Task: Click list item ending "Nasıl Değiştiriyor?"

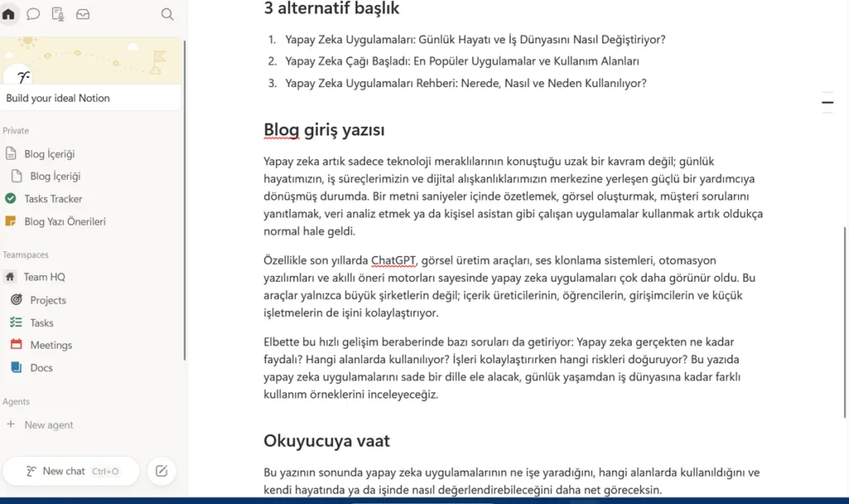Action: pyautogui.click(x=475, y=40)
